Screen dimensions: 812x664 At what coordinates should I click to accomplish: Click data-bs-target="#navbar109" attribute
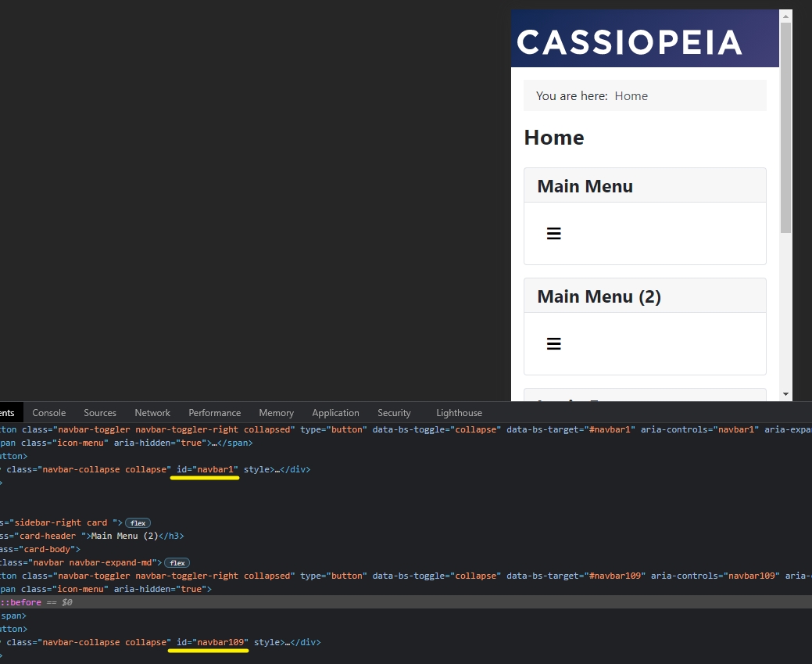pos(576,576)
